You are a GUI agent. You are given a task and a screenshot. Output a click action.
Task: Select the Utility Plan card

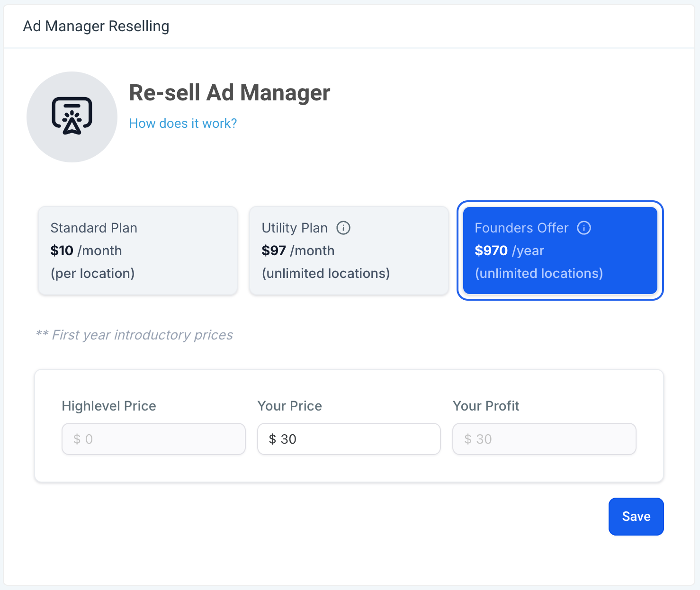pos(349,250)
